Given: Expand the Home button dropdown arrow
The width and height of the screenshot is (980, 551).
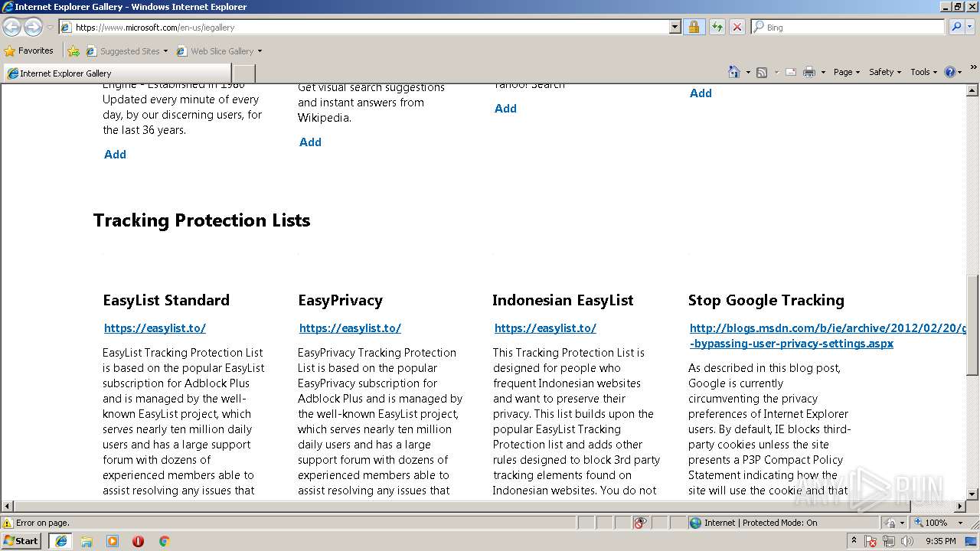Looking at the screenshot, I should pos(747,73).
